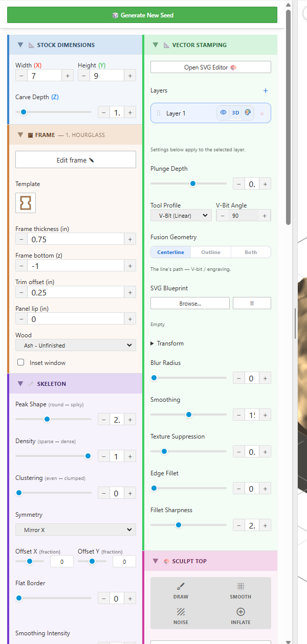The image size is (307, 644).
Task: Select Centerline fusion geometry
Action: 171,252
